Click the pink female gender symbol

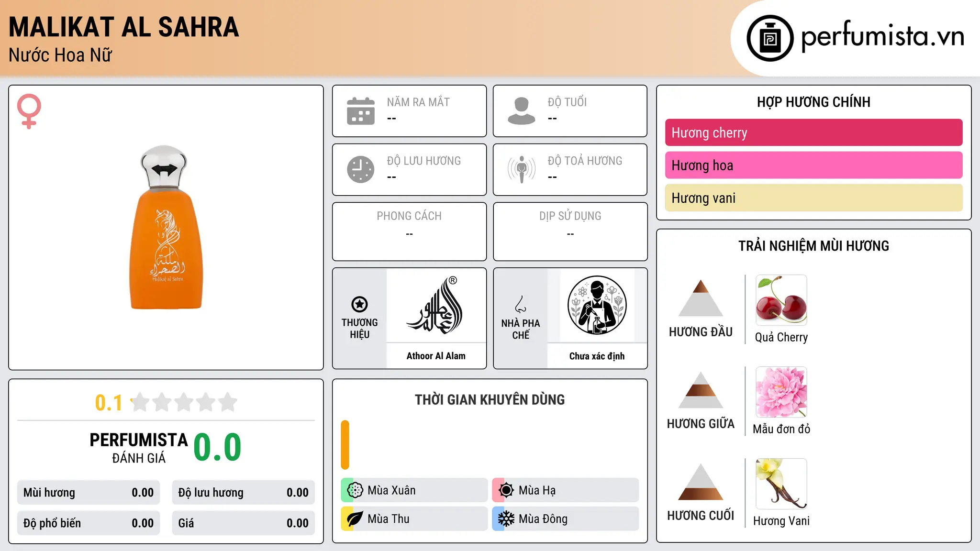(29, 111)
